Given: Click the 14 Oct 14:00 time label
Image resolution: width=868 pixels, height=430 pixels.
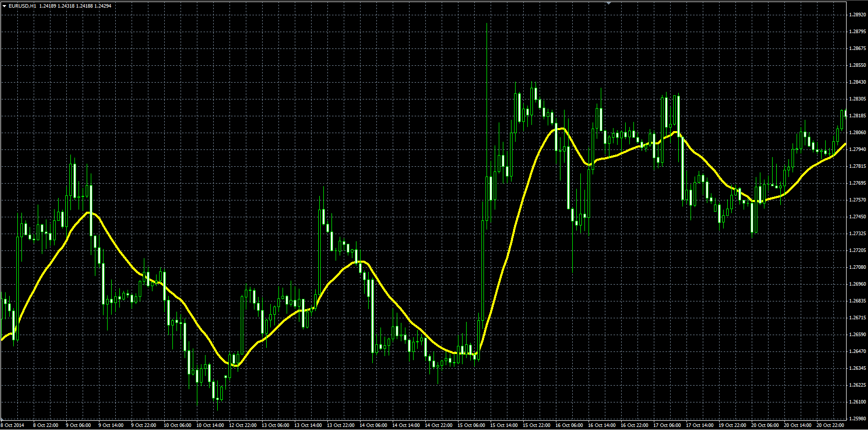Looking at the screenshot, I should pyautogui.click(x=406, y=425).
